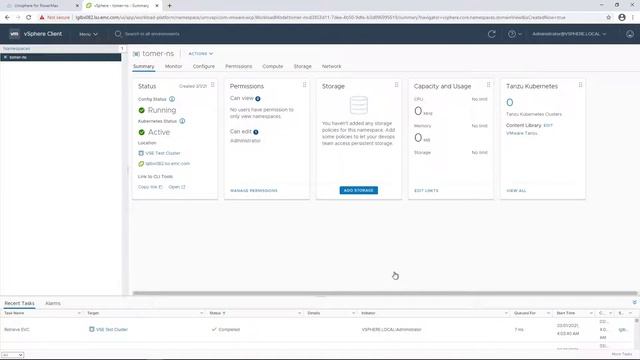Click the Status card drag handle

tap(213, 85)
